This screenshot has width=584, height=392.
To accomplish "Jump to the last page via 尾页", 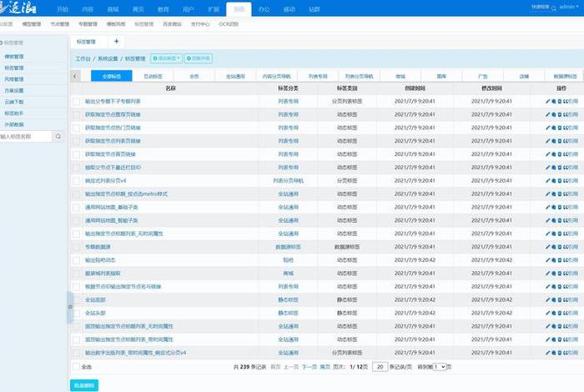I will coord(325,367).
